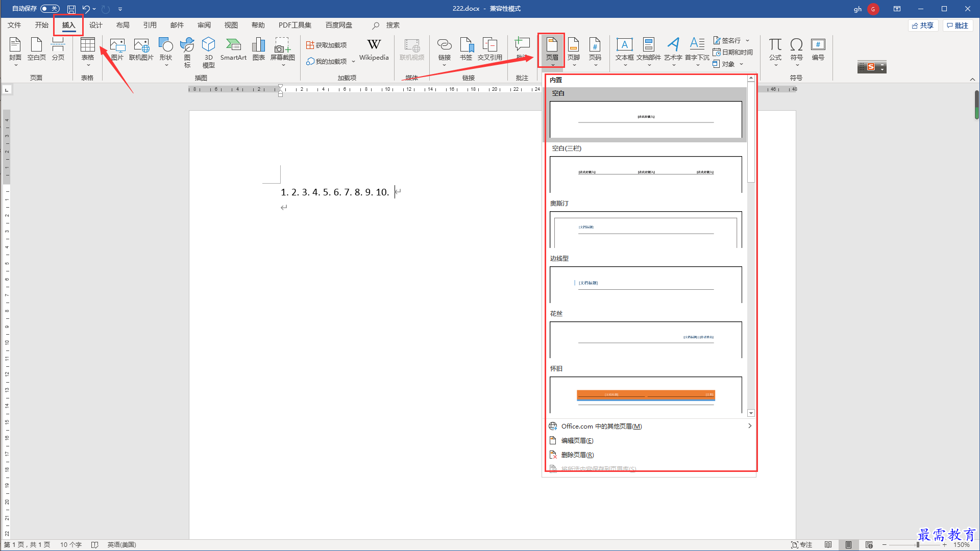This screenshot has height=551, width=980.
Task: Open the 页码 page number menu
Action: click(x=595, y=52)
